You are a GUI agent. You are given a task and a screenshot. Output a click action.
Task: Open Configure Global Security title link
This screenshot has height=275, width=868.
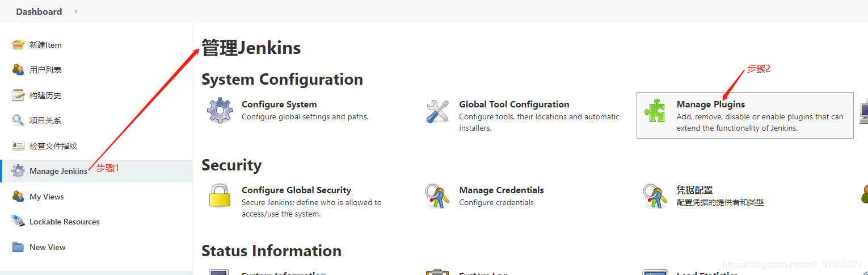[296, 190]
